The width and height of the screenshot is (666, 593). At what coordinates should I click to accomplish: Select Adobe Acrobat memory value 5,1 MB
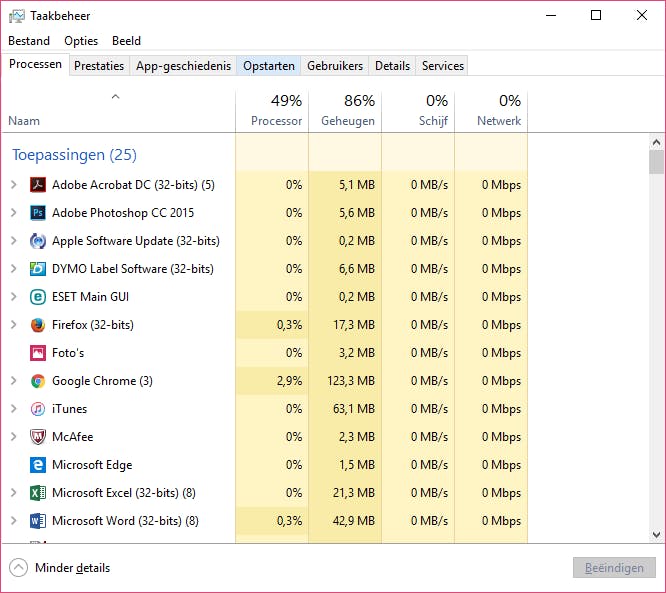point(357,185)
